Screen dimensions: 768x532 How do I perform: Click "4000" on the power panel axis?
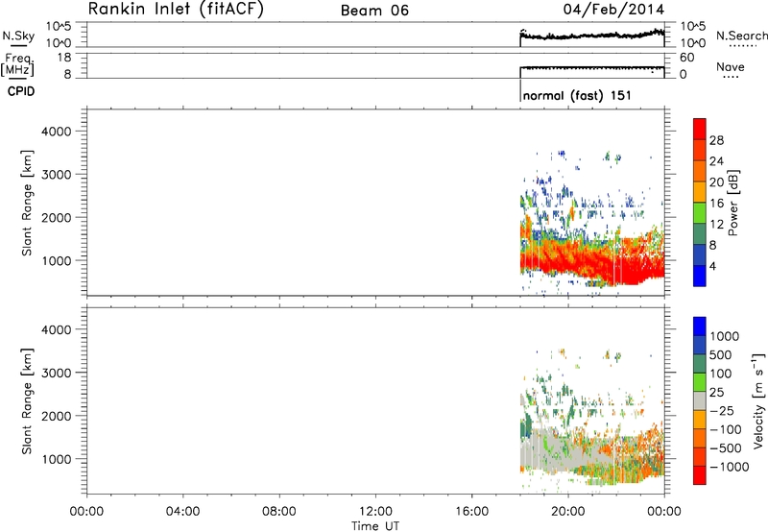point(56,132)
